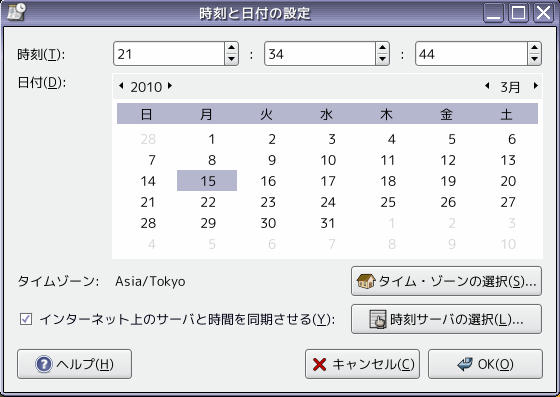Click the seconds field showing 44
The height and width of the screenshot is (397, 560).
471,54
